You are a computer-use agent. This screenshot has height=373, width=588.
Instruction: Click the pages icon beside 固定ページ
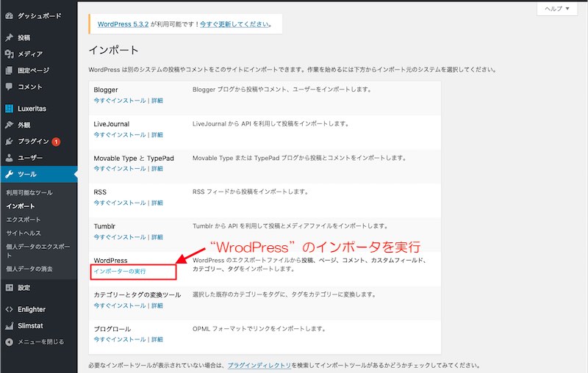click(x=10, y=70)
